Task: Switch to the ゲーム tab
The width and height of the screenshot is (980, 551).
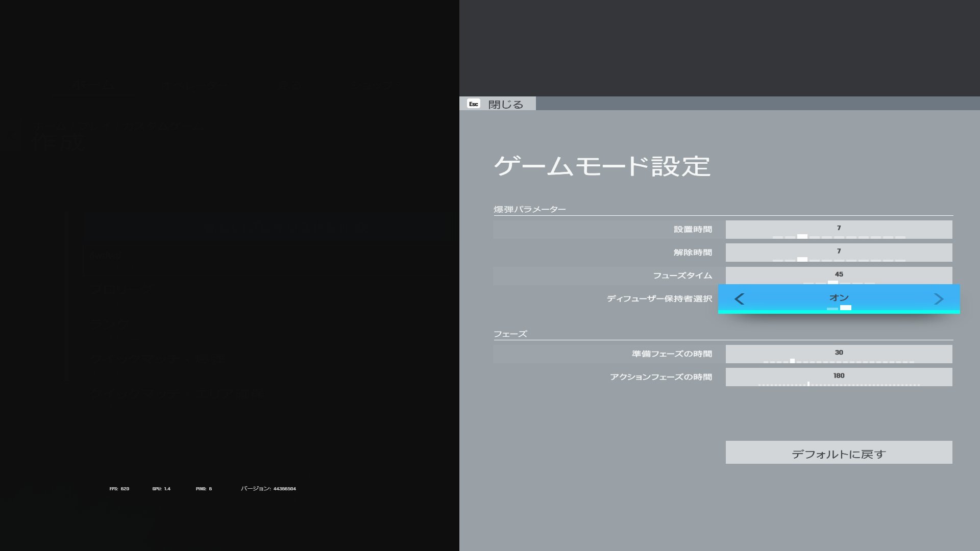Action: click(94, 86)
